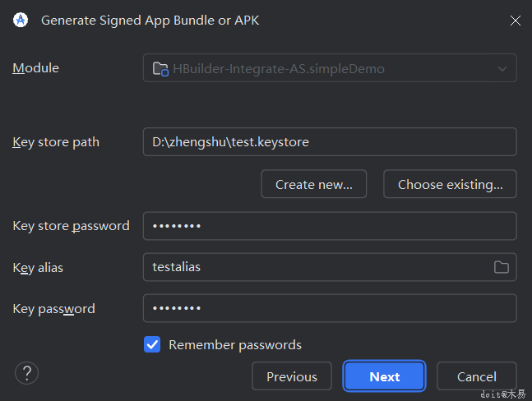Screen dimensions: 532x401
Task: Click the module folder icon beside HBuilder-Integrate-AS.simpleDemo
Action: [160, 69]
